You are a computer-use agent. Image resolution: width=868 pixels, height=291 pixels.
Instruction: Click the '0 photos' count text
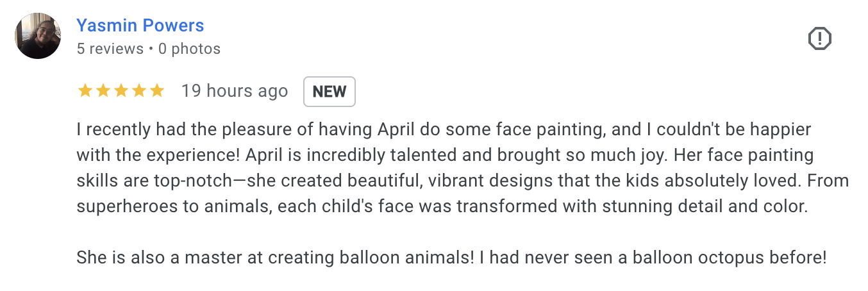(x=189, y=49)
